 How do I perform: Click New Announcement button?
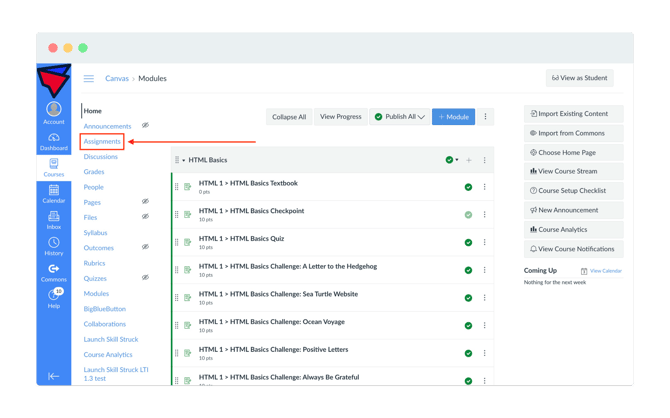[x=573, y=210]
